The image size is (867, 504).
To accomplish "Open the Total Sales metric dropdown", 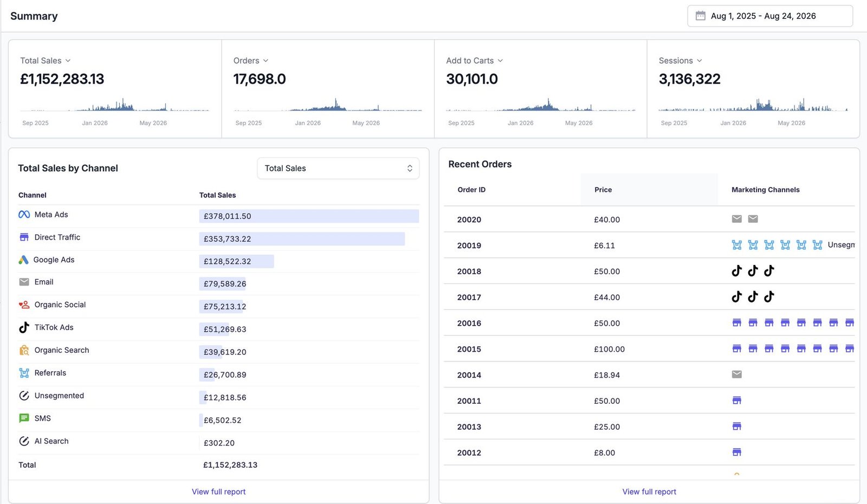I will [46, 61].
